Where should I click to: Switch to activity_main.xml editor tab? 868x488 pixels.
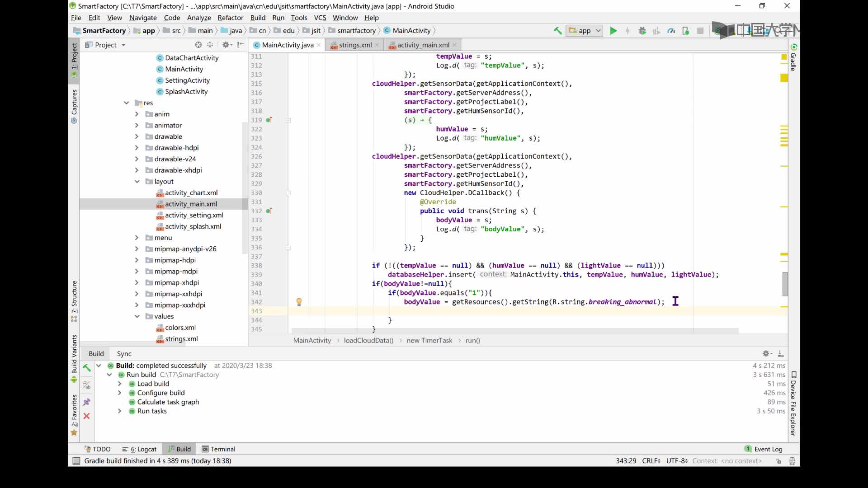click(x=423, y=45)
